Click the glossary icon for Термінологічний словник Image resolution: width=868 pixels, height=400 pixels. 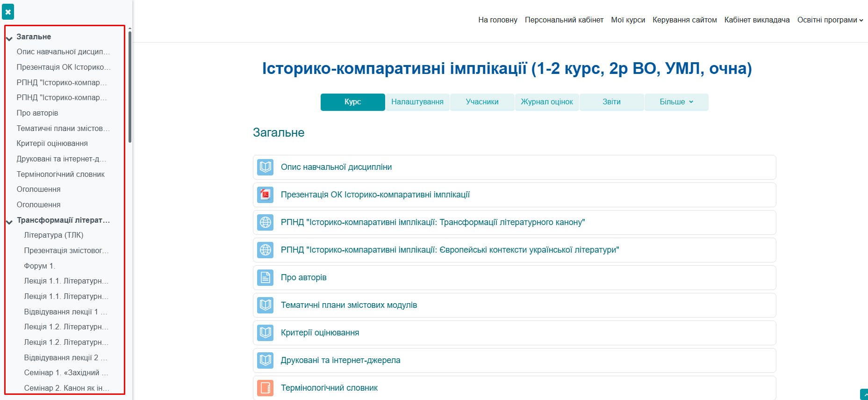point(265,388)
